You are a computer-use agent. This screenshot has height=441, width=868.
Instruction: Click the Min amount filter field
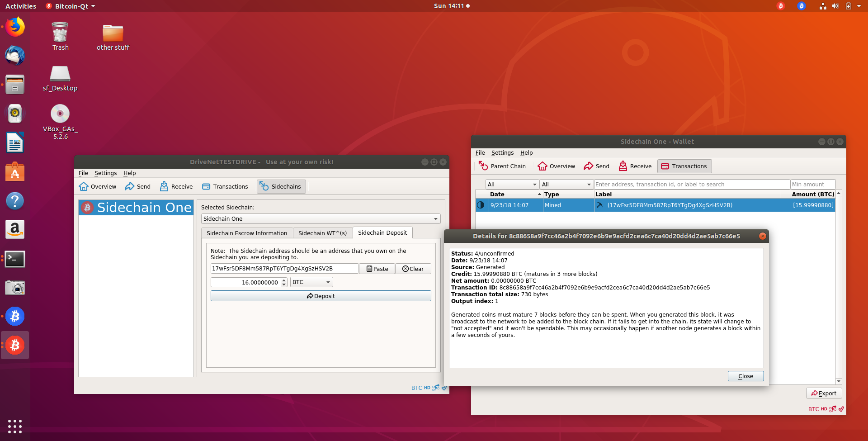pos(813,184)
